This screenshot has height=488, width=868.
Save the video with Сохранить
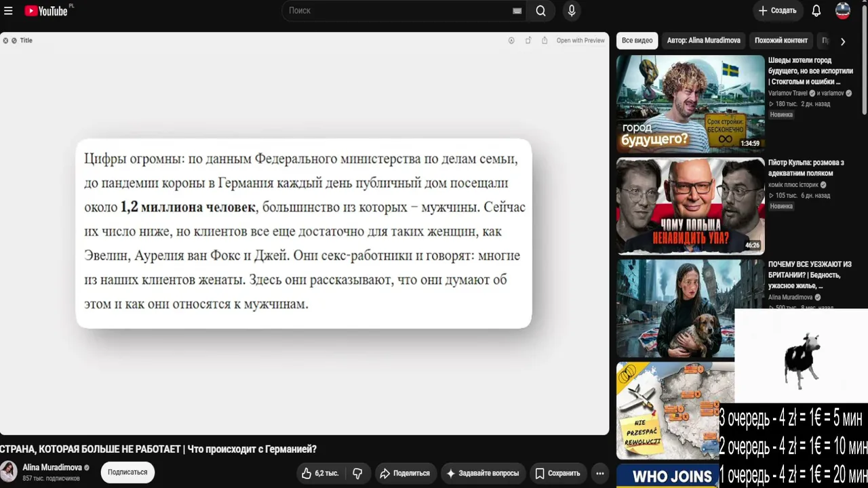coord(557,473)
